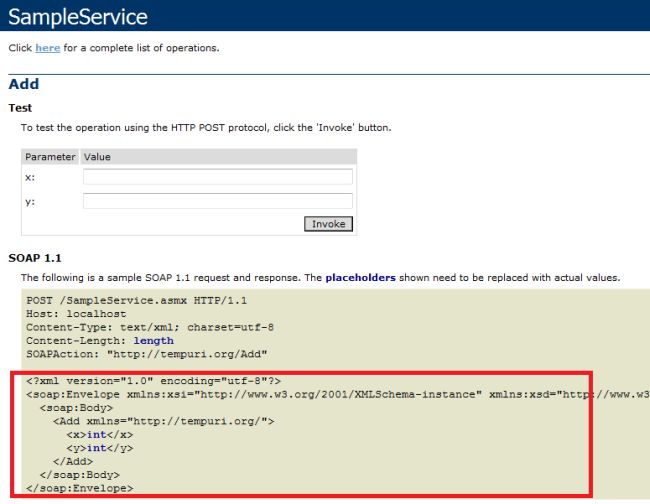Image resolution: width=650 pixels, height=504 pixels.
Task: Select the 'Host: localhost' line
Action: 76,314
